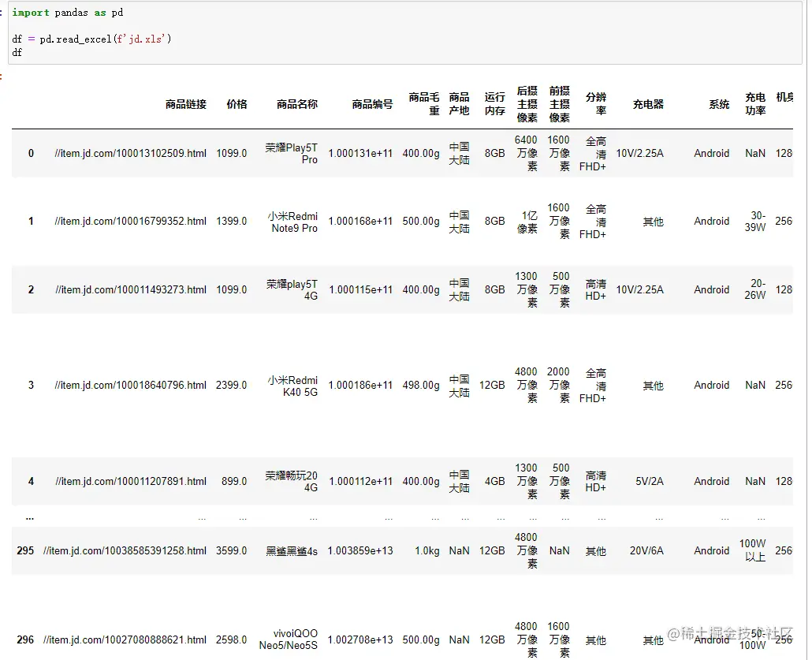Click the 系统 column header
The width and height of the screenshot is (812, 660).
[x=719, y=104]
